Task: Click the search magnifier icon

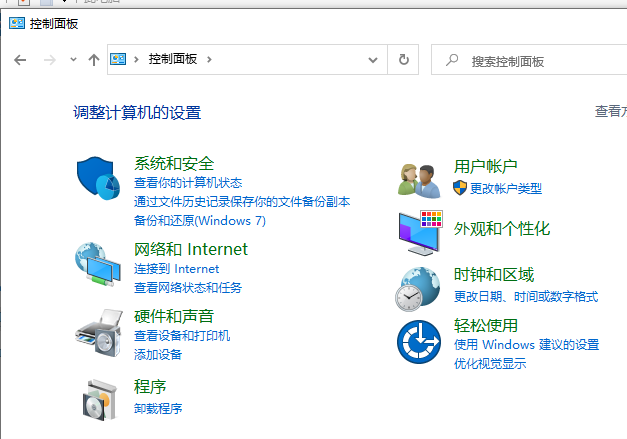Action: [x=452, y=60]
